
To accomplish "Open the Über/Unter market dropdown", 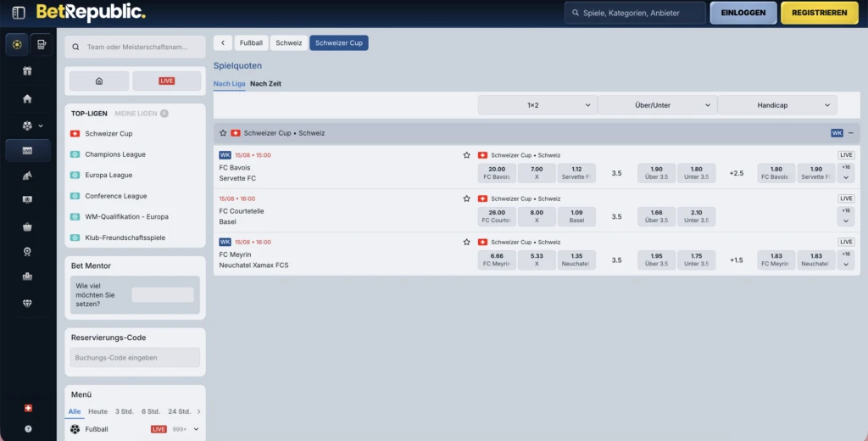I will pyautogui.click(x=658, y=105).
